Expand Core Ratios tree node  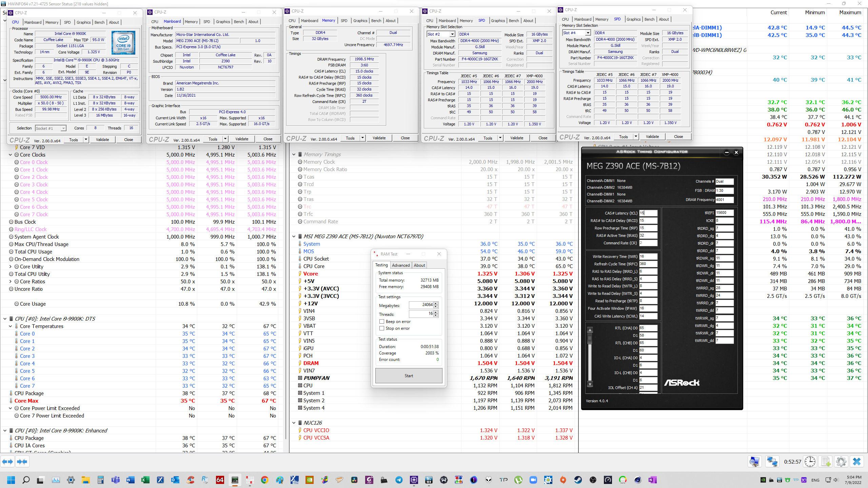(10, 282)
